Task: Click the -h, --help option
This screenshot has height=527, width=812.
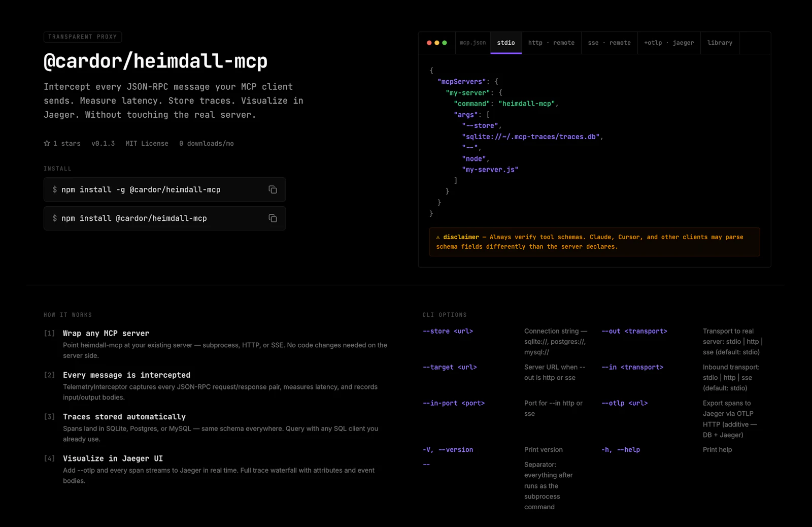Action: (x=621, y=450)
